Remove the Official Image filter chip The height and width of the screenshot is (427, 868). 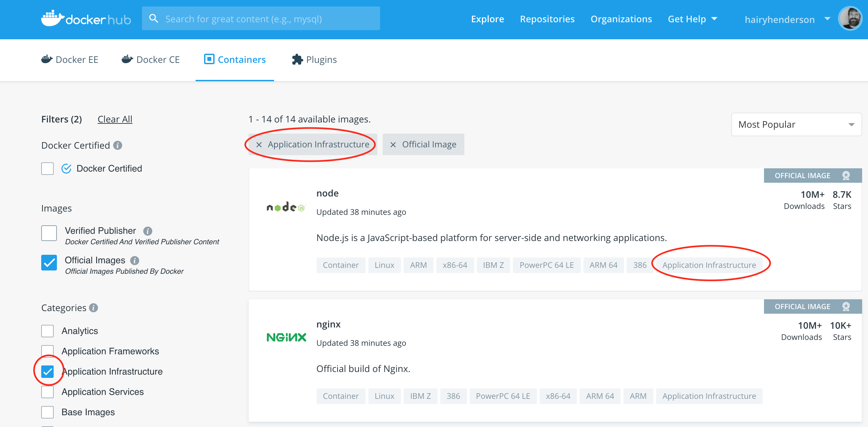[393, 145]
